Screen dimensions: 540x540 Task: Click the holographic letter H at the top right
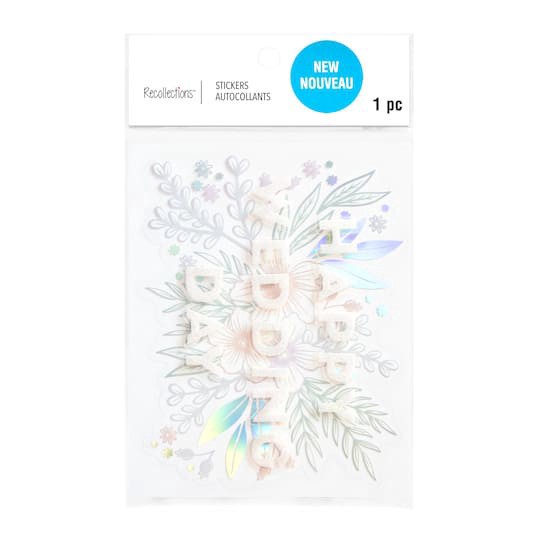point(330,236)
